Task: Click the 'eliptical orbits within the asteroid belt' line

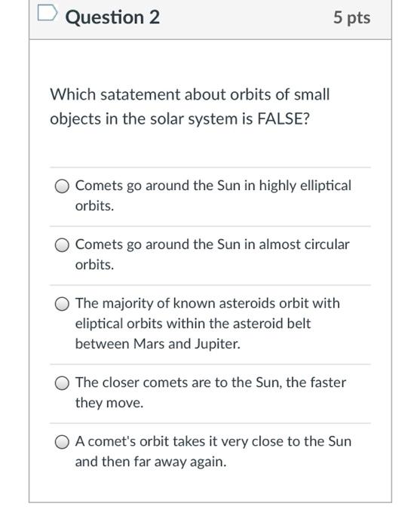Action: pos(193,324)
